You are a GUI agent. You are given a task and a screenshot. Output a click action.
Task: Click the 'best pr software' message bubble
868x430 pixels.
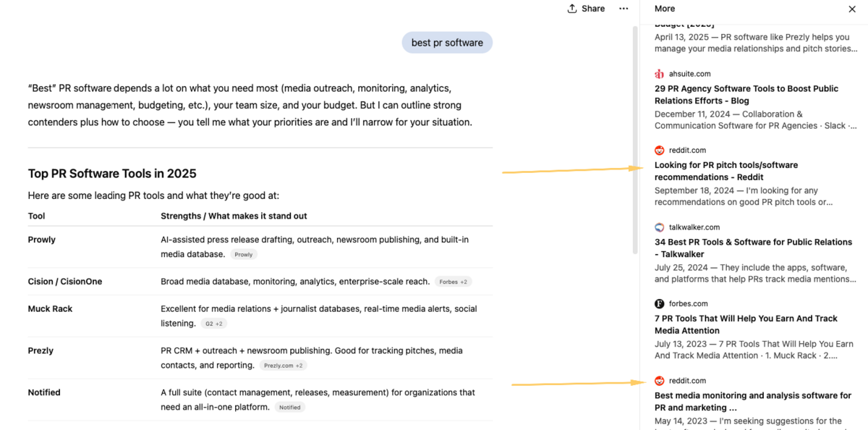[x=447, y=43]
